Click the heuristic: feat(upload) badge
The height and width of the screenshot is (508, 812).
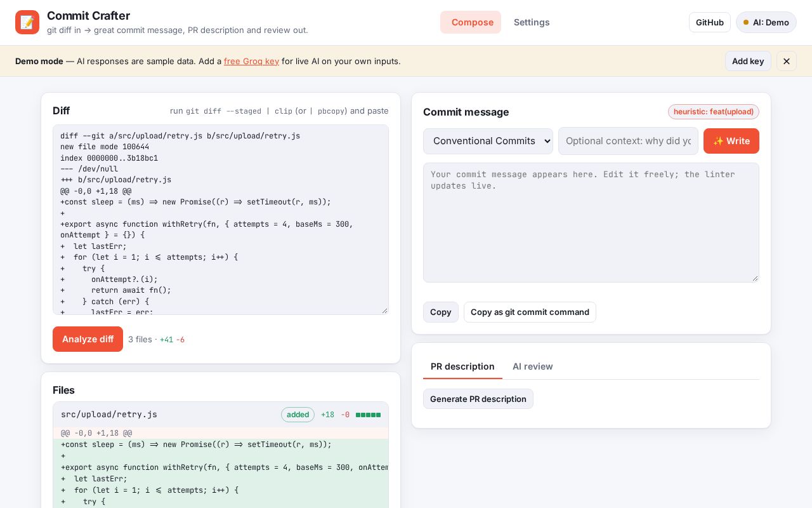(714, 112)
